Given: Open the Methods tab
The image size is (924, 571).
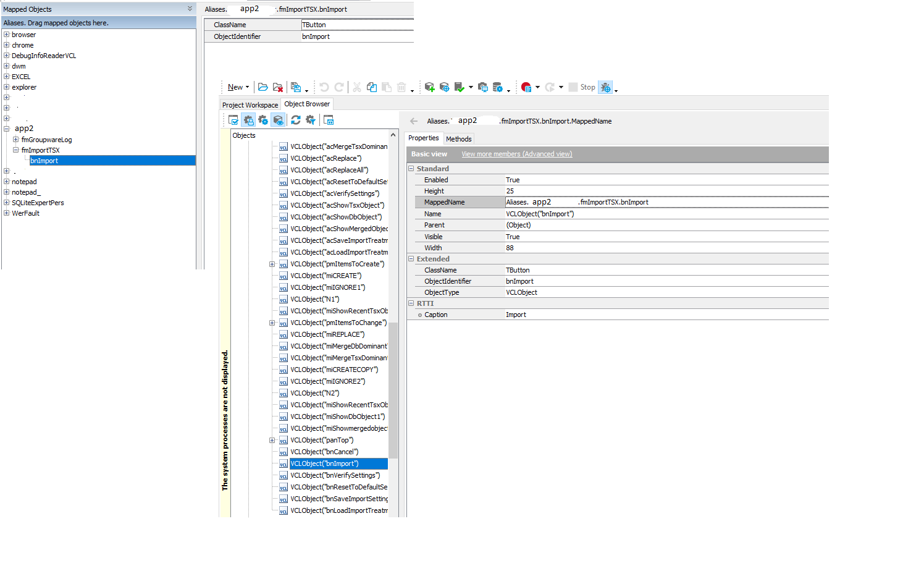Looking at the screenshot, I should (x=458, y=139).
